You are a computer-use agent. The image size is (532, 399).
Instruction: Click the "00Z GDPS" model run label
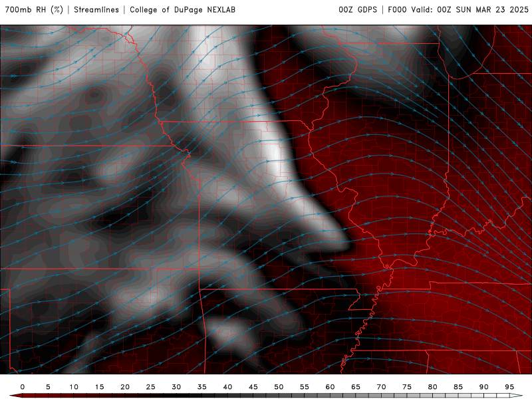[x=358, y=10]
